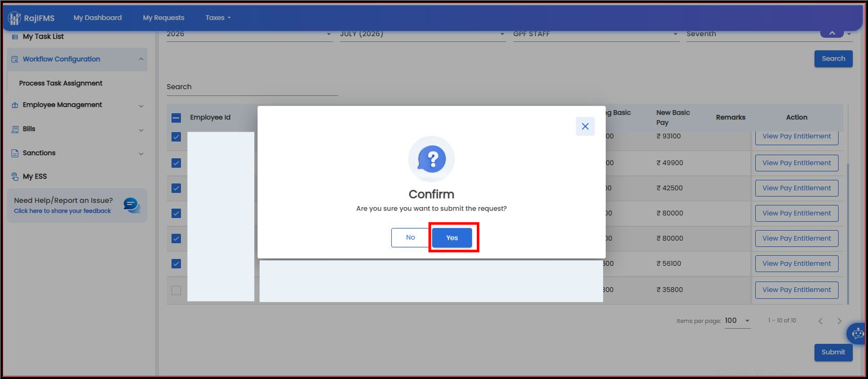Click the Bills sidebar icon
Screen dimensions: 868x379
[15, 130]
